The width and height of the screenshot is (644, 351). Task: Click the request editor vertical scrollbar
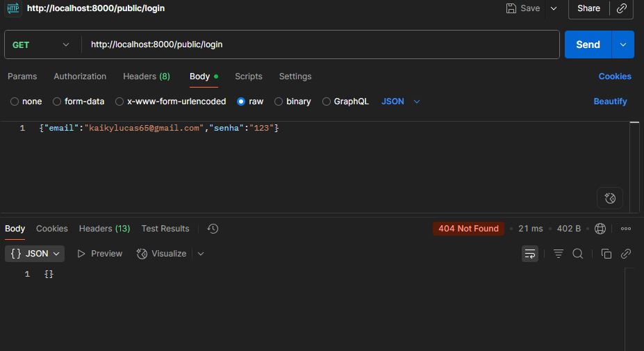tap(634, 167)
